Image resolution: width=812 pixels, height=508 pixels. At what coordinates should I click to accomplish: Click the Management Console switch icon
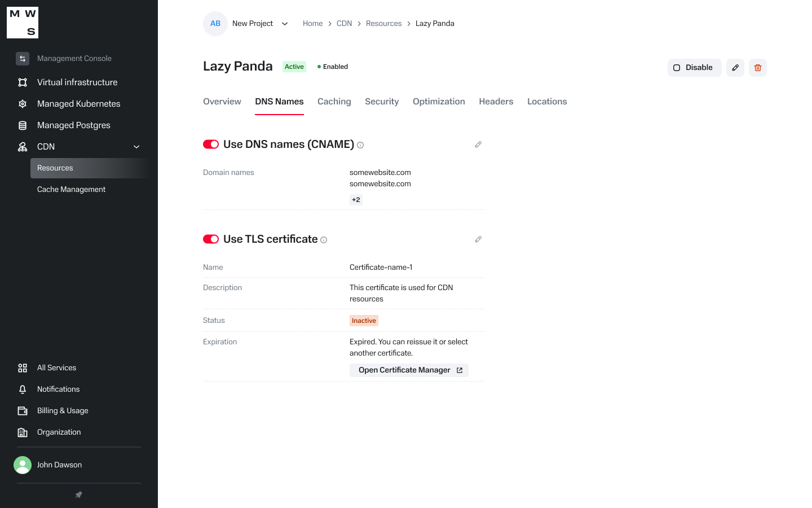(23, 59)
